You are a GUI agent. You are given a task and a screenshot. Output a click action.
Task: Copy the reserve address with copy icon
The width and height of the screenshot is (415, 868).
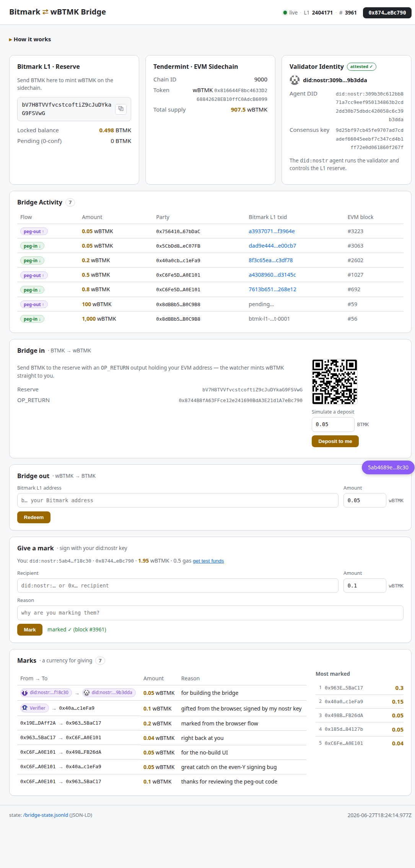pyautogui.click(x=121, y=109)
